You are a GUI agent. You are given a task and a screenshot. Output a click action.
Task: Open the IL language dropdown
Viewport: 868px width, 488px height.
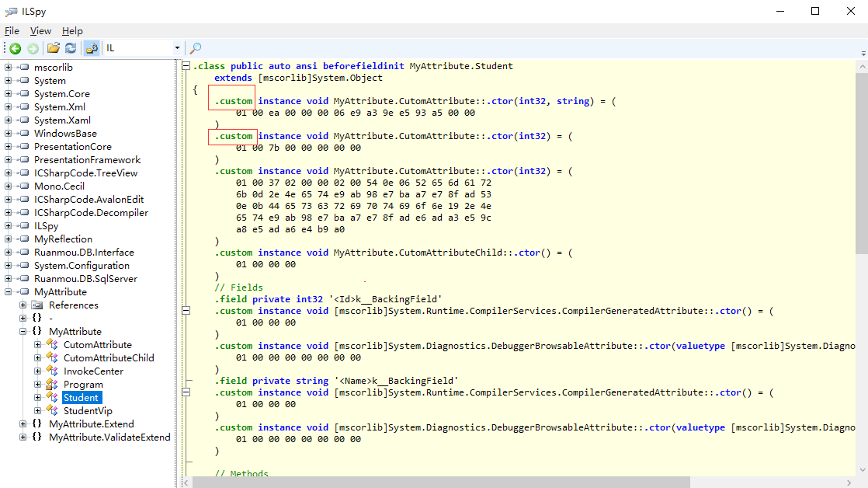tap(177, 48)
